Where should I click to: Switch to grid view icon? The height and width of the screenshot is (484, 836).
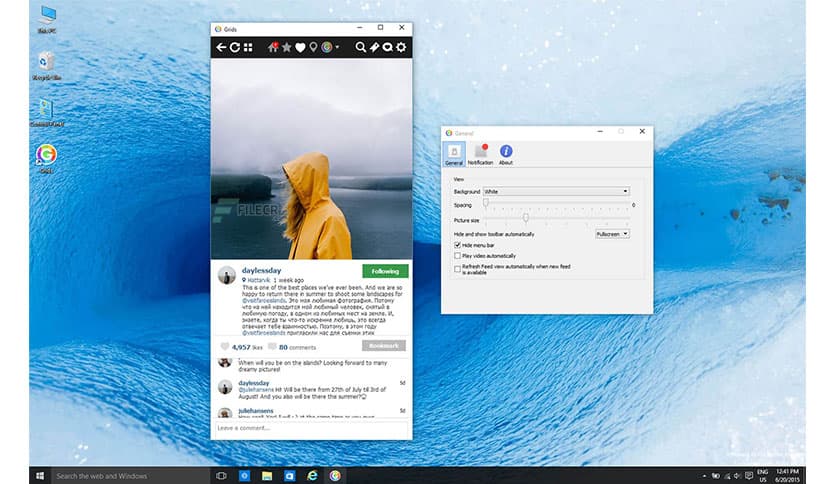pyautogui.click(x=247, y=47)
